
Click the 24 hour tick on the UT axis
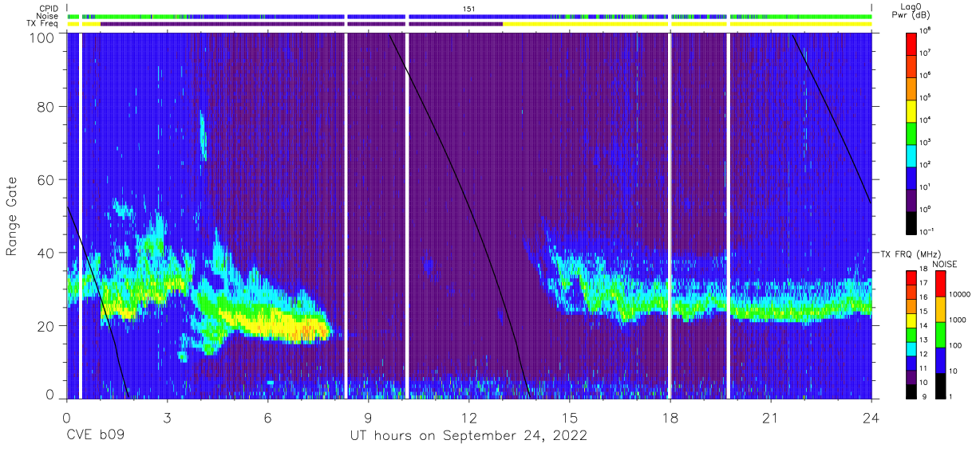pos(871,418)
